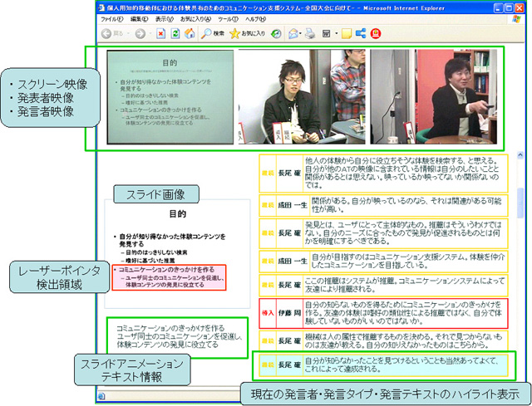
Task: Stop page loading with red X icon
Action: 160,33
